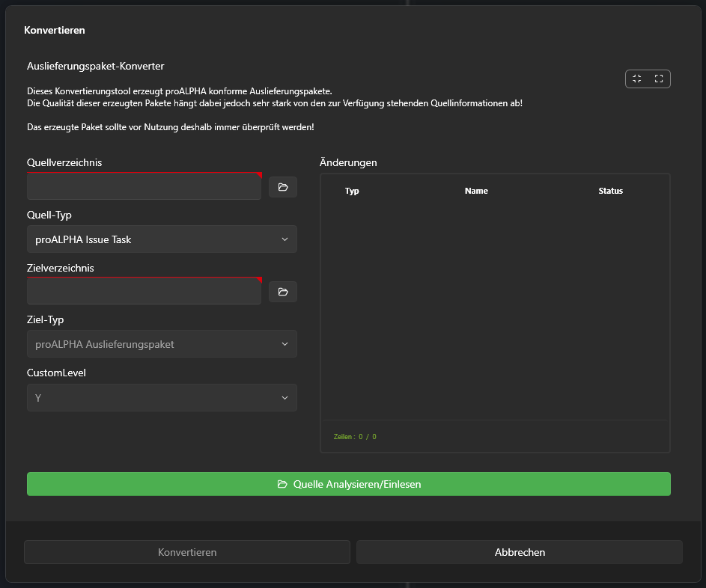Click the Änderungen section label
Image resolution: width=706 pixels, height=588 pixels.
(348, 162)
